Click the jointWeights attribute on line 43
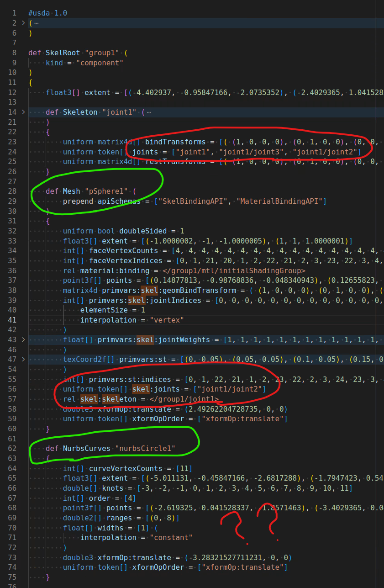Viewport: 384px width, 588px height. pyautogui.click(x=154, y=339)
